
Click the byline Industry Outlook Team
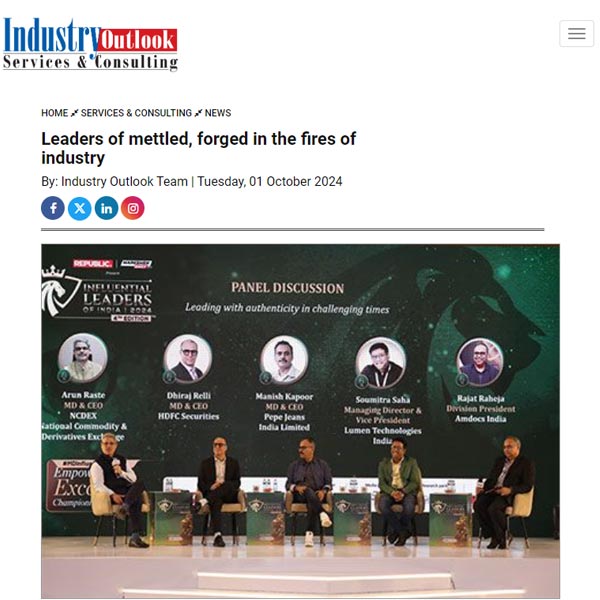(124, 181)
